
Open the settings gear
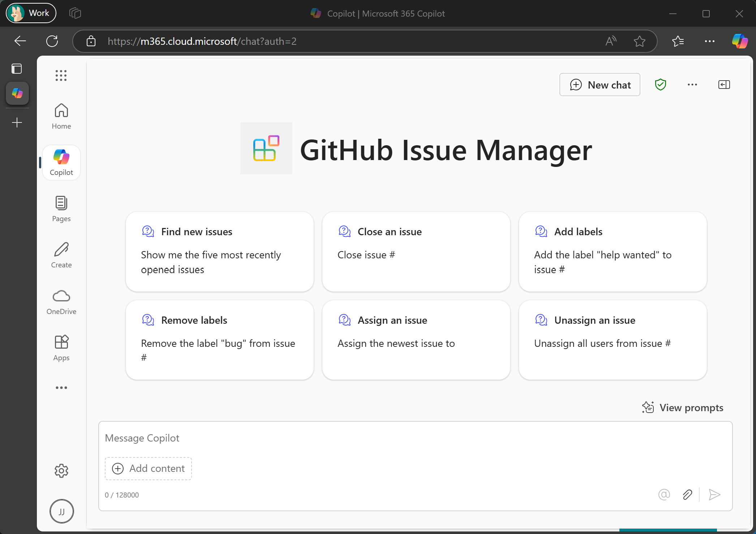61,471
